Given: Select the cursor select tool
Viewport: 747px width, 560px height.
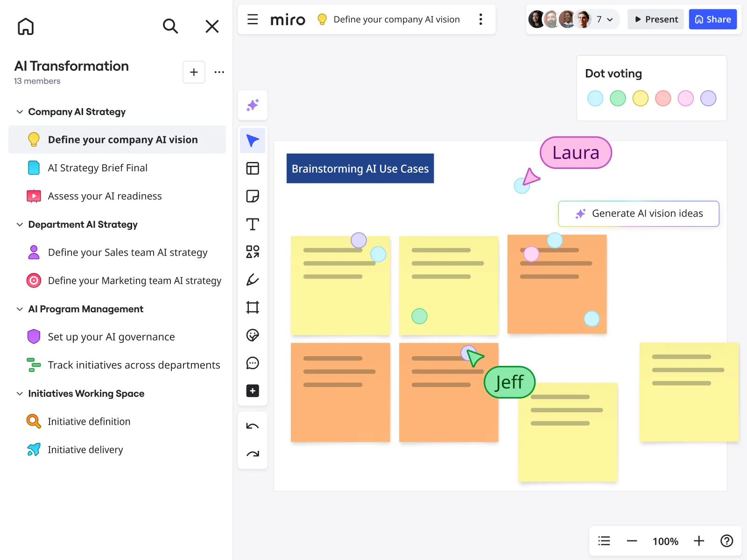Looking at the screenshot, I should 253,140.
